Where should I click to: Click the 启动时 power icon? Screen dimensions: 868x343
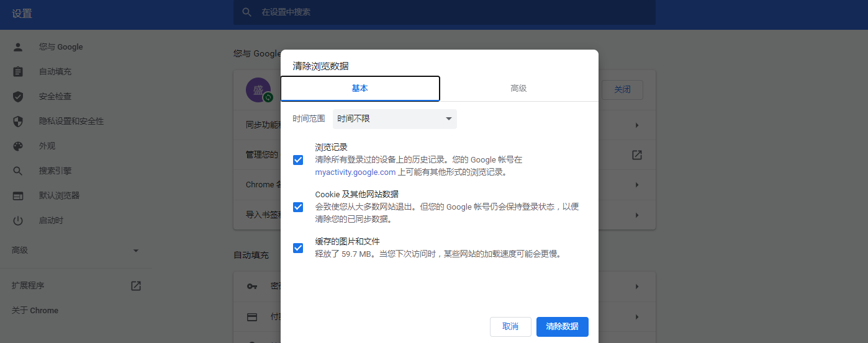[18, 221]
